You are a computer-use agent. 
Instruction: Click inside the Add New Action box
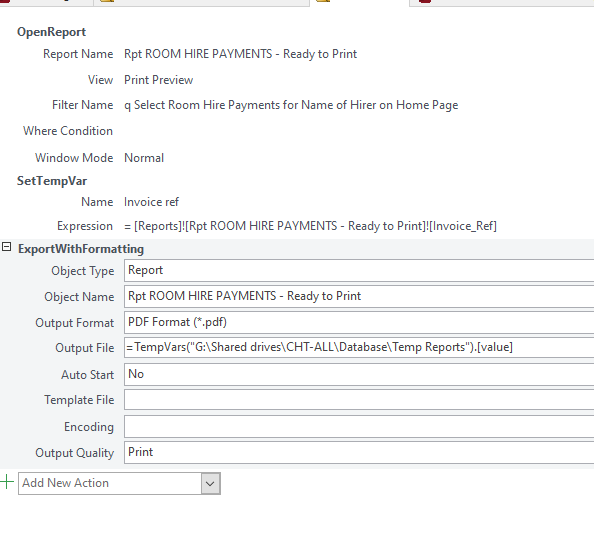tap(110, 483)
